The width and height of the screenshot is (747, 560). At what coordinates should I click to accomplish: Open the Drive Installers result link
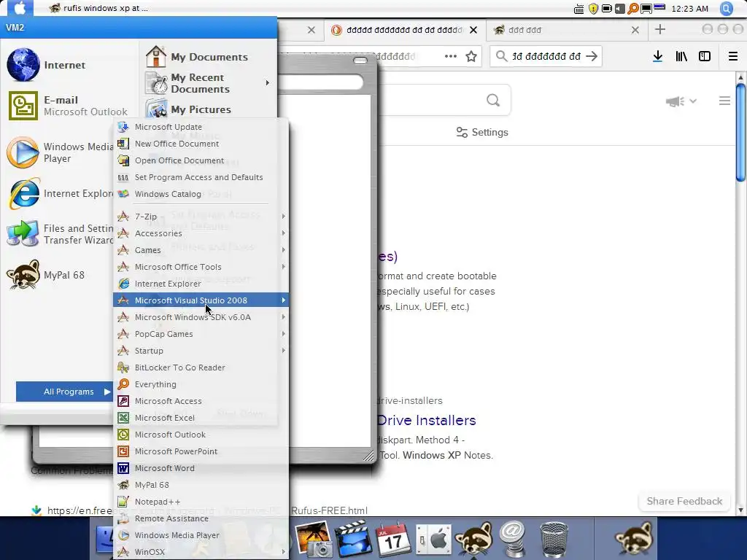[x=426, y=420]
